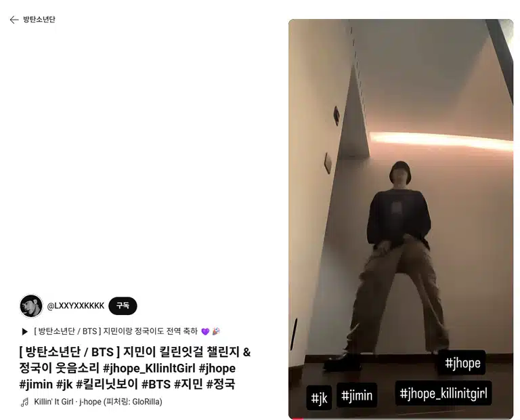Subscribe with the 구독 button
The width and height of the screenshot is (520, 420).
(123, 306)
